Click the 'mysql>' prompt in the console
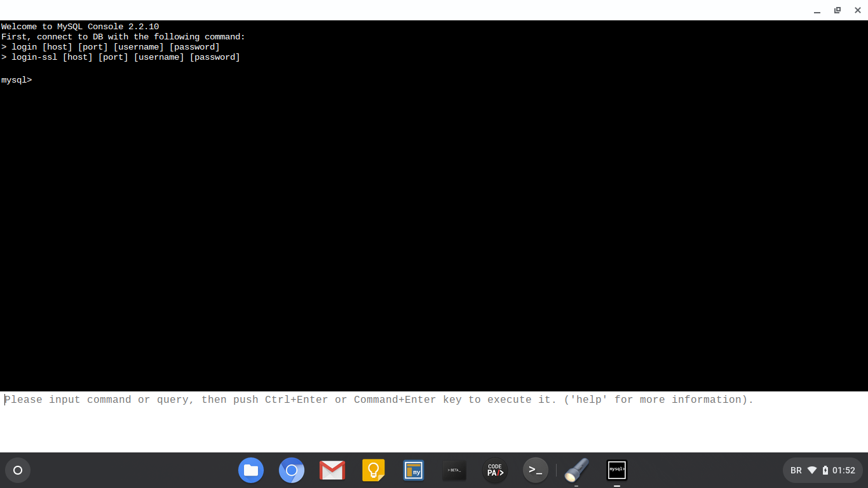Image resolution: width=868 pixels, height=488 pixels. click(x=17, y=80)
